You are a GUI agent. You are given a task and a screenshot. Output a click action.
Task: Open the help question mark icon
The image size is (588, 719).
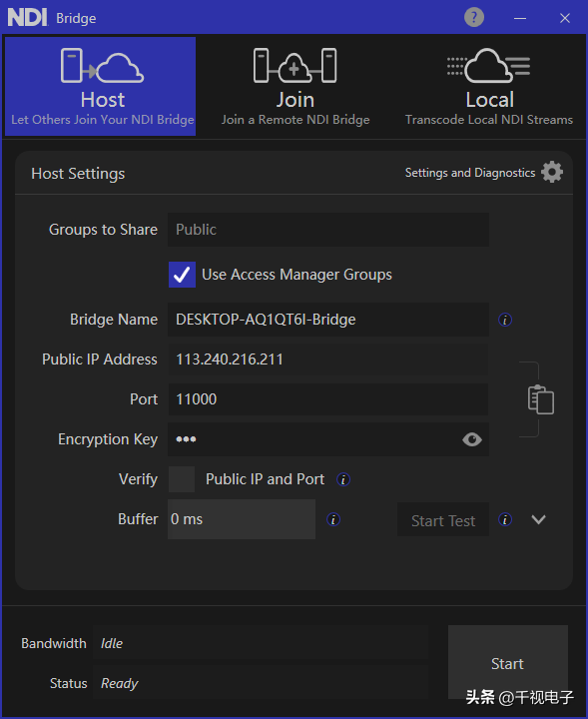pos(474,17)
